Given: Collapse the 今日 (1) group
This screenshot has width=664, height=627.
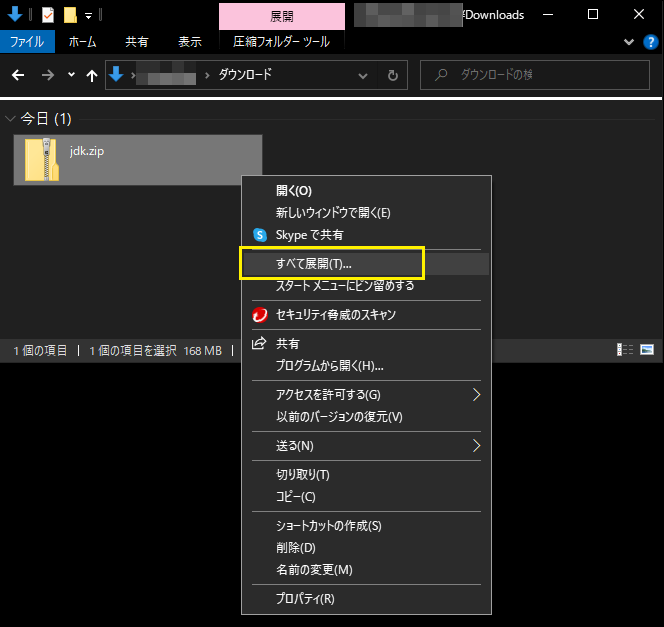Looking at the screenshot, I should tap(11, 119).
